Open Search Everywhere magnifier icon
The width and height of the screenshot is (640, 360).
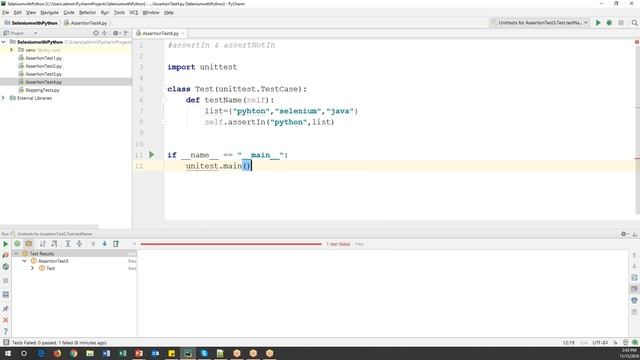pyautogui.click(x=634, y=23)
